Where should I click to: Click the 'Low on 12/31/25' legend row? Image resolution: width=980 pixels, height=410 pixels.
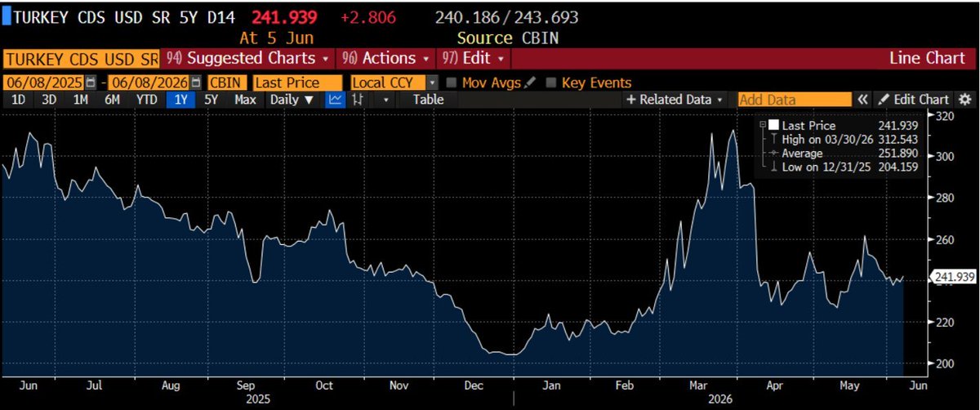coord(844,165)
